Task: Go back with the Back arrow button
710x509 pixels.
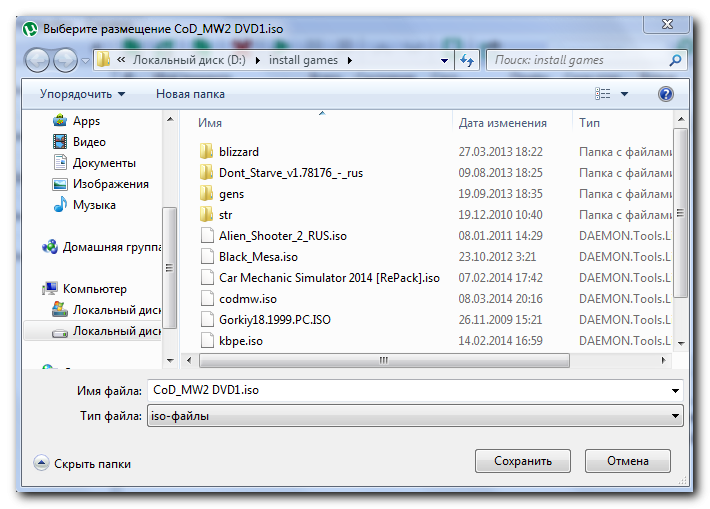Action: click(x=37, y=60)
